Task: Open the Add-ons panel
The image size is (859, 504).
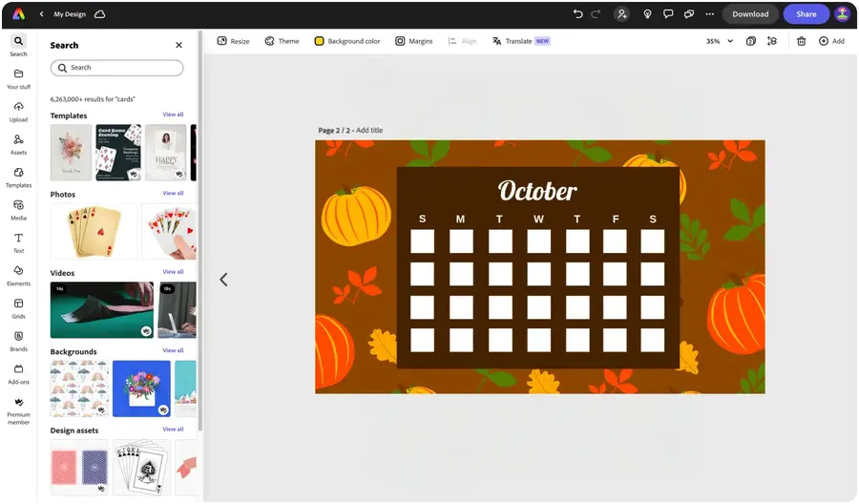Action: [x=18, y=374]
